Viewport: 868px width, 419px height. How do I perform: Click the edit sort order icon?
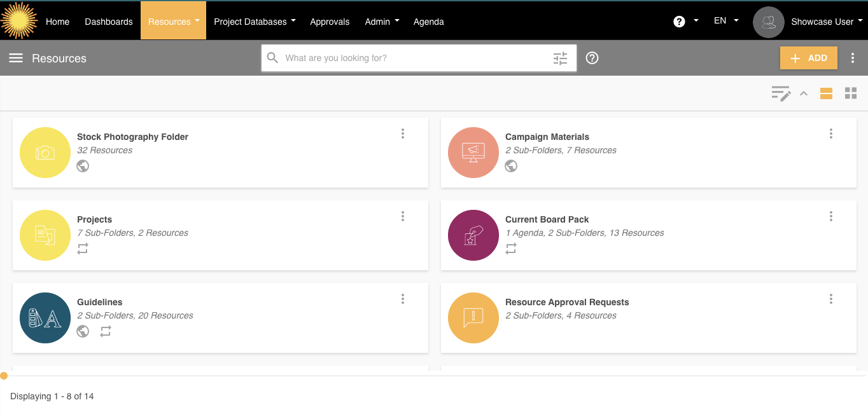(x=781, y=93)
